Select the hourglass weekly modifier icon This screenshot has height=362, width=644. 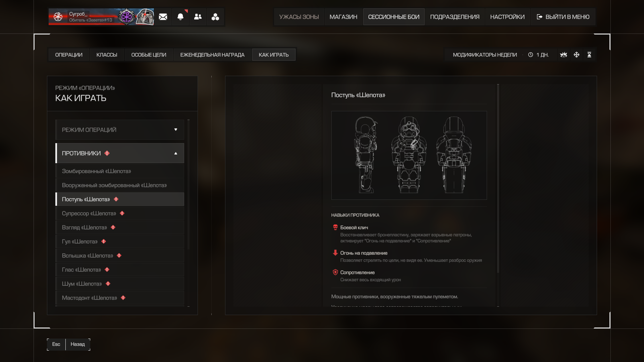tap(589, 55)
